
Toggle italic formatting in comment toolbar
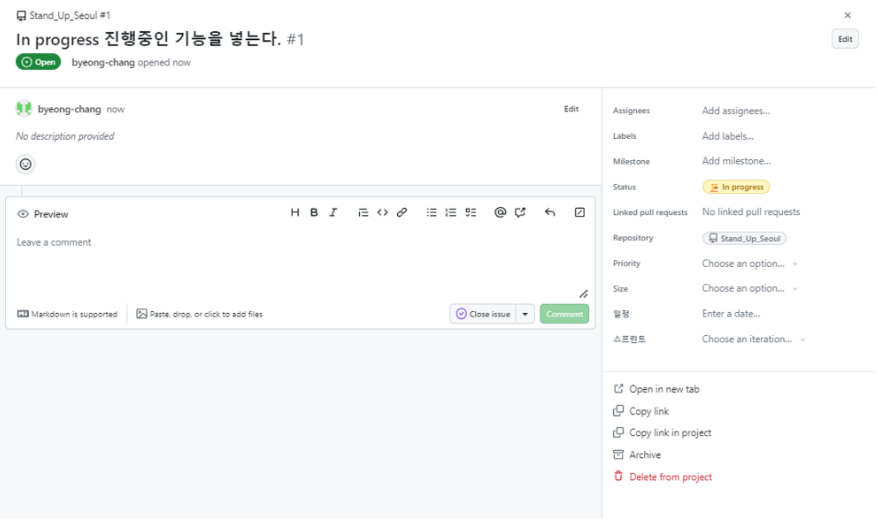coord(334,213)
